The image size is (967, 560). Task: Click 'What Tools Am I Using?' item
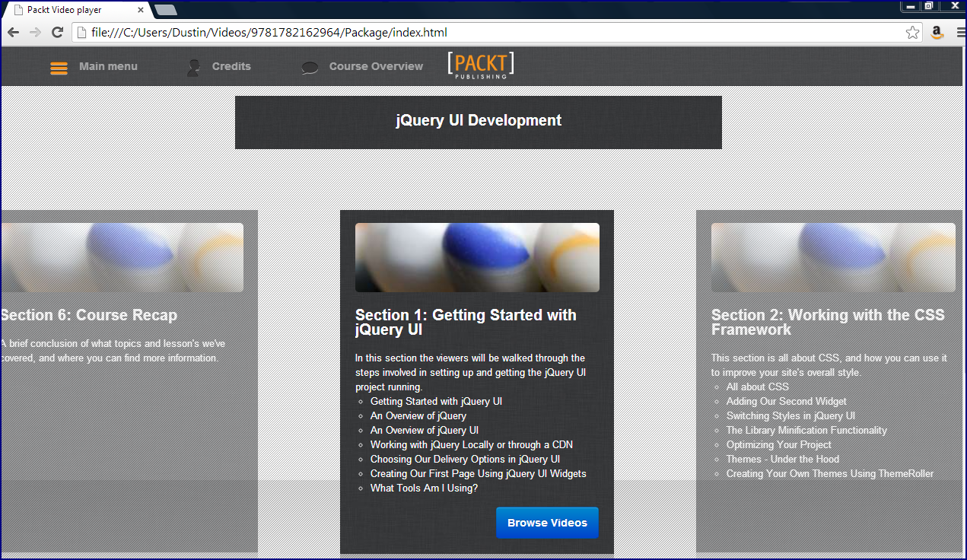[x=424, y=488]
